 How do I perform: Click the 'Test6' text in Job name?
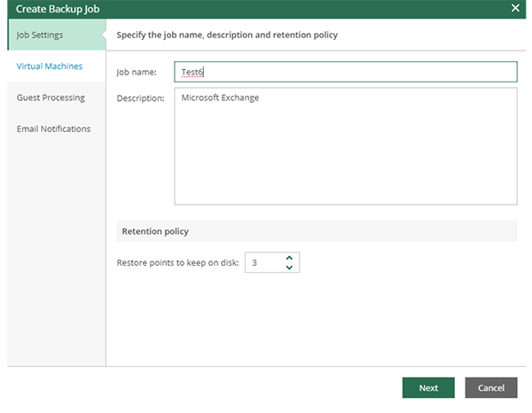(193, 72)
